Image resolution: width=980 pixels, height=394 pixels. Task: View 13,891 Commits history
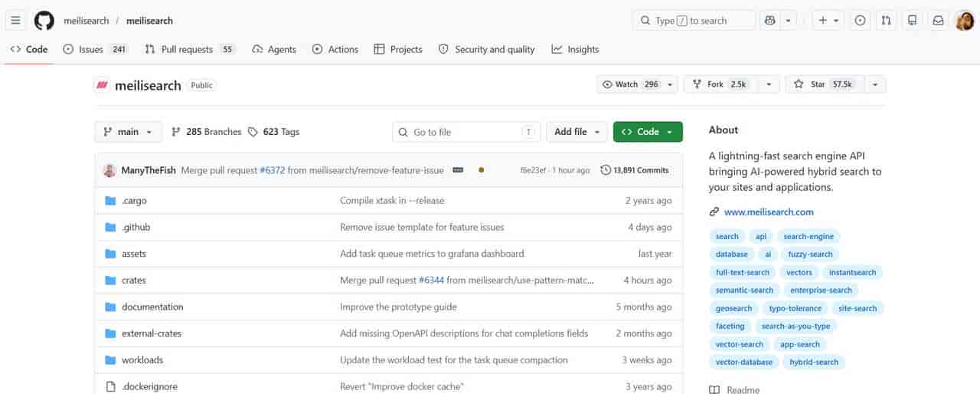click(635, 170)
